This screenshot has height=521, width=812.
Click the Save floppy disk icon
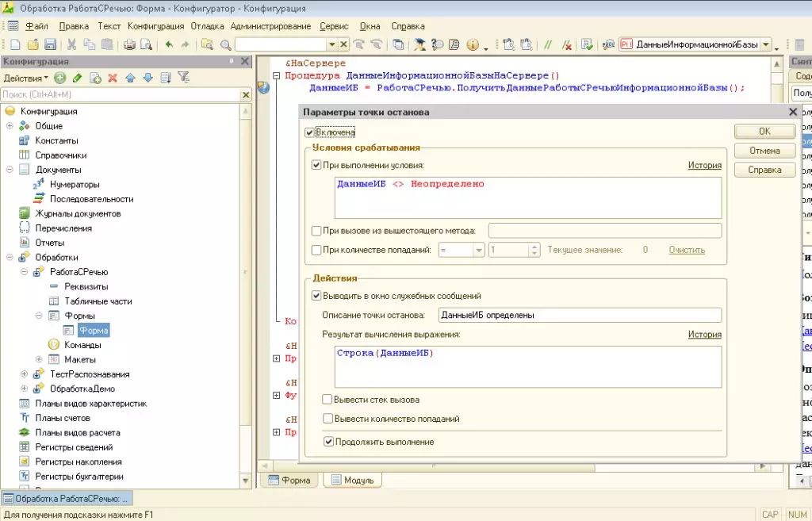point(50,45)
